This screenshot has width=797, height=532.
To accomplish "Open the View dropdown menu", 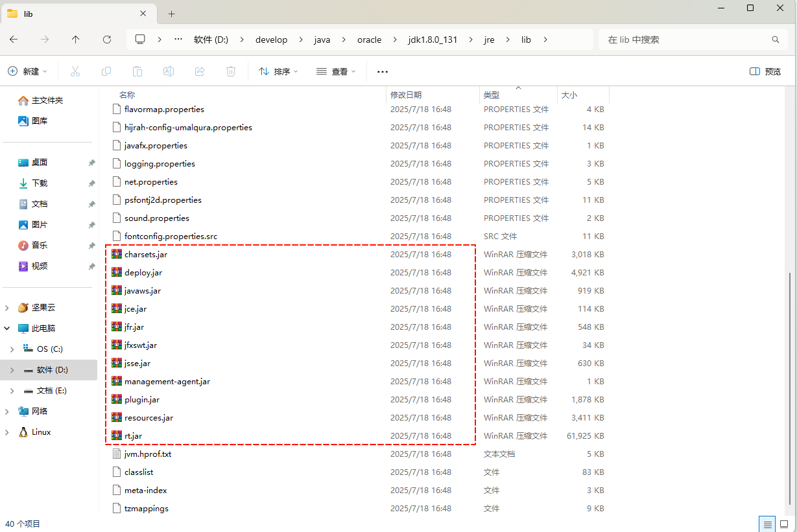I will [336, 71].
